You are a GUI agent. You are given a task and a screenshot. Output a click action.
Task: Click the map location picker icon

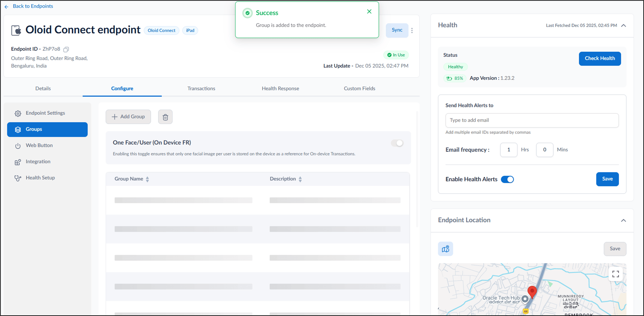[x=445, y=249]
